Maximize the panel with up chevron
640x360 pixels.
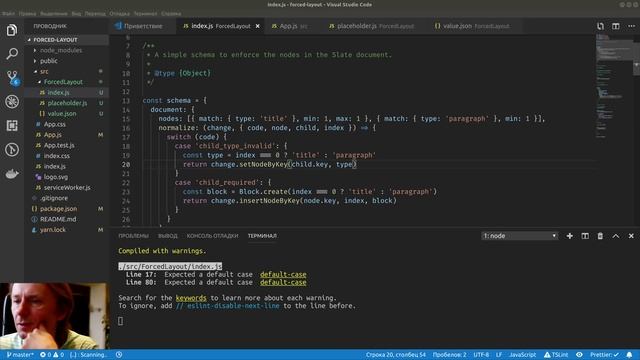click(x=616, y=236)
